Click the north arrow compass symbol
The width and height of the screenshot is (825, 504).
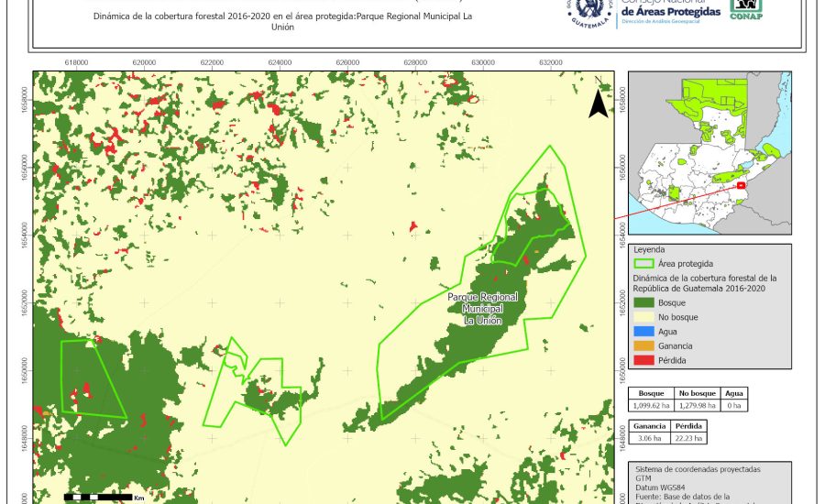click(x=598, y=103)
